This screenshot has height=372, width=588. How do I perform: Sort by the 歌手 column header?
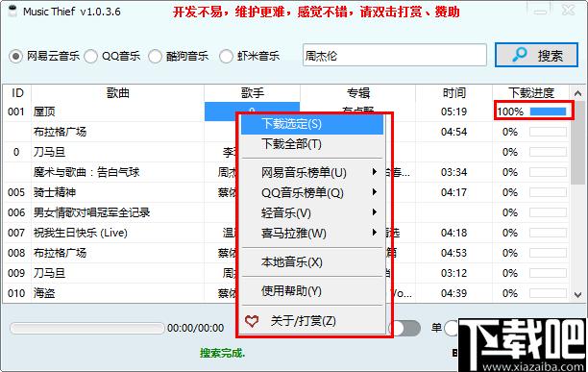(252, 92)
